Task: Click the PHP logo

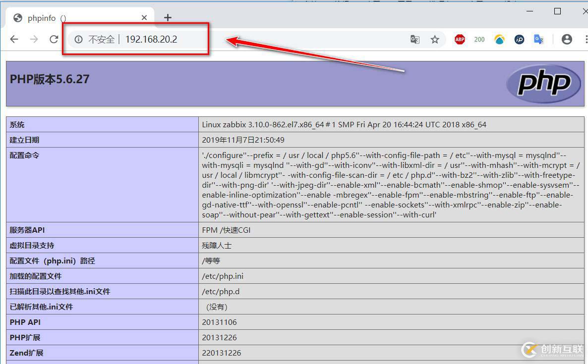Action: click(544, 84)
